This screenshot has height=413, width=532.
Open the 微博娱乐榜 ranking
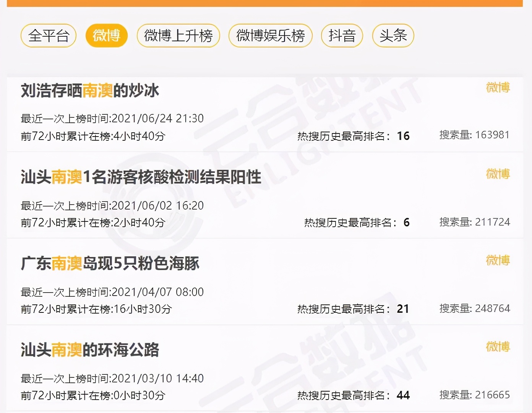pyautogui.click(x=270, y=36)
